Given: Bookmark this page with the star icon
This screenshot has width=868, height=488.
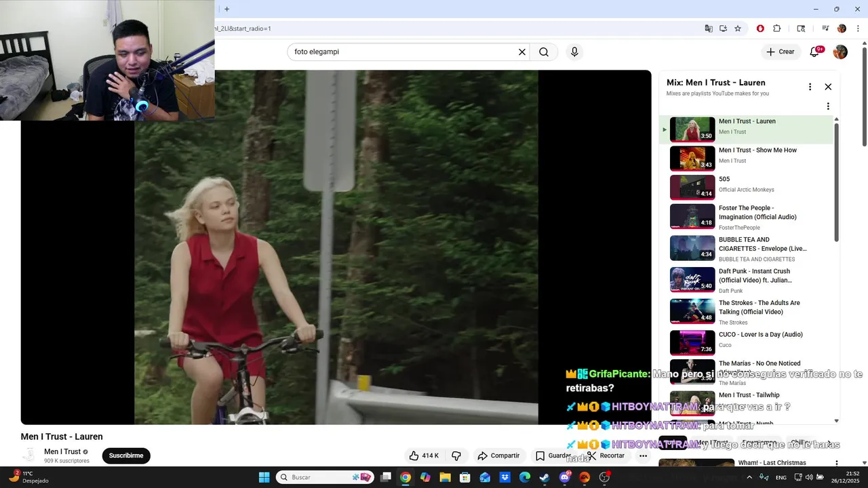Looking at the screenshot, I should click(x=738, y=28).
